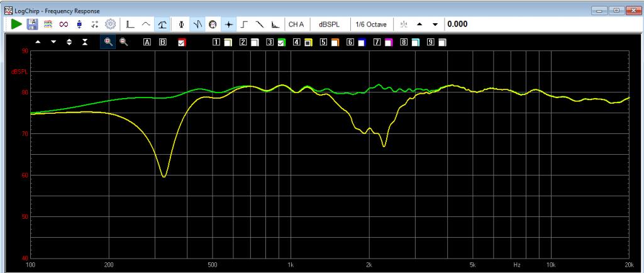Toggle the infinity loop icon
This screenshot has width=644, height=273.
click(x=64, y=25)
